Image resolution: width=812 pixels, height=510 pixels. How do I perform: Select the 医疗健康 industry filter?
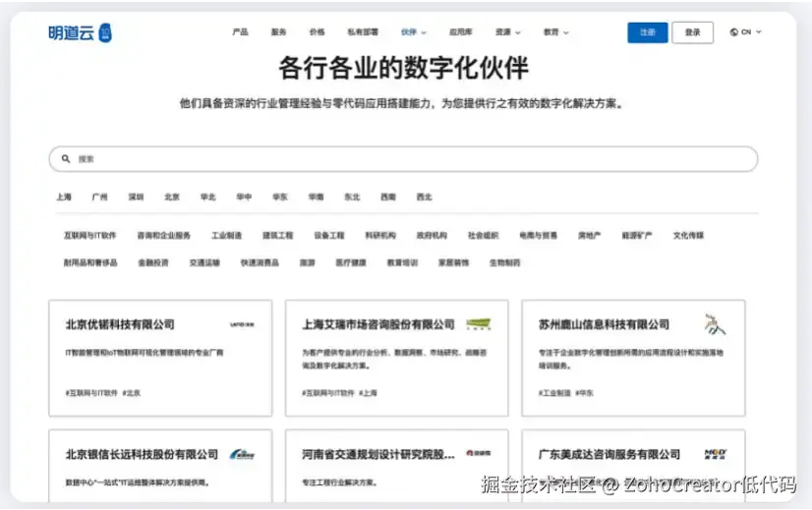click(351, 263)
